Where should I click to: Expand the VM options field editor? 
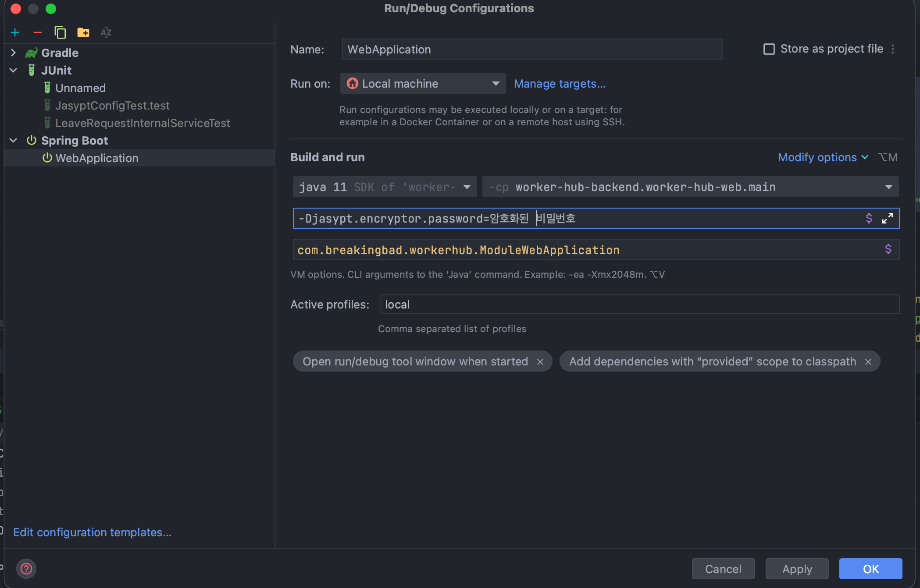pos(887,218)
